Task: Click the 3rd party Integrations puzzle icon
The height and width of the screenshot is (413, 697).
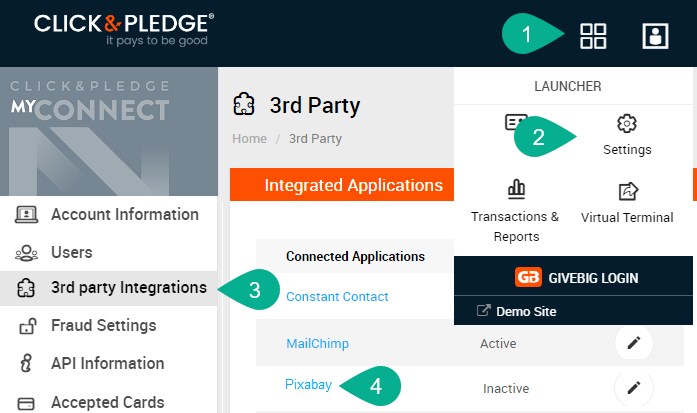Action: pyautogui.click(x=26, y=288)
